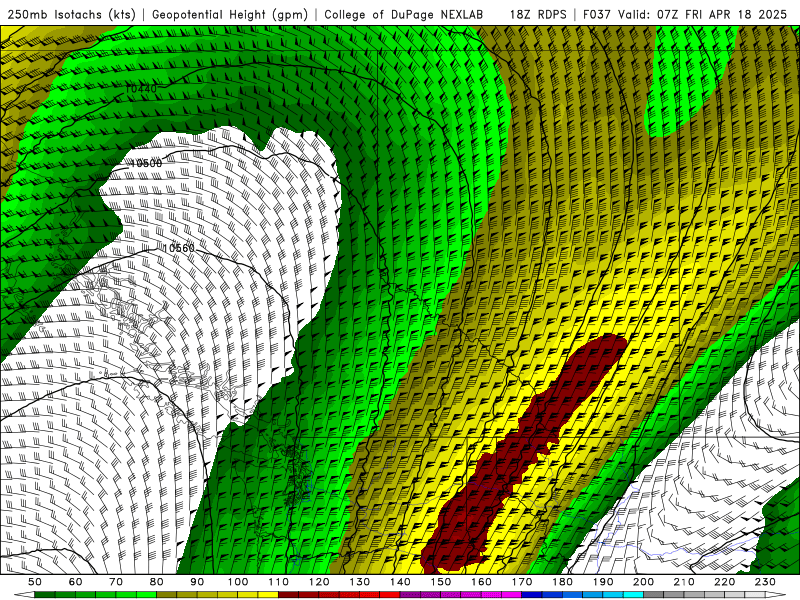This screenshot has width=800, height=600.
Task: Click the 70 value on the color legend
Action: [x=116, y=582]
